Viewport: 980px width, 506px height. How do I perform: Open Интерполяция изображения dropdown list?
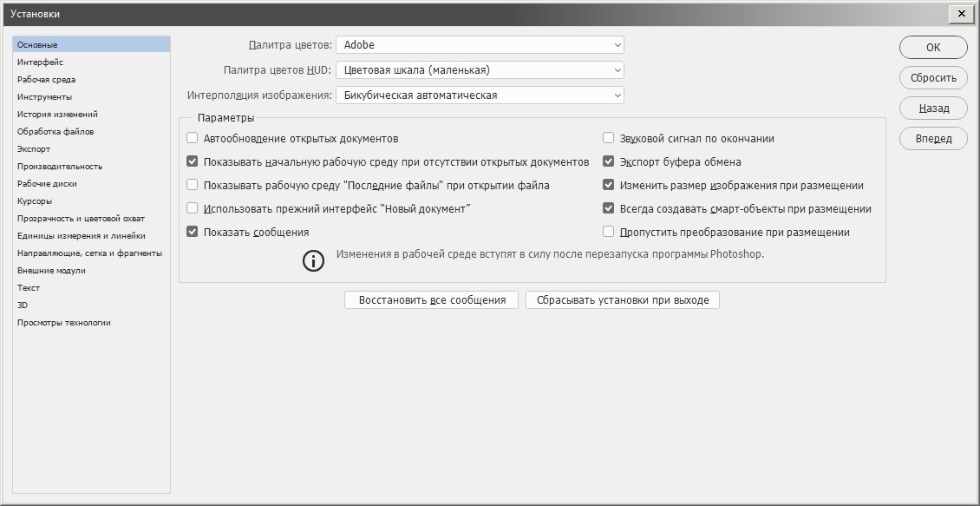coord(480,95)
